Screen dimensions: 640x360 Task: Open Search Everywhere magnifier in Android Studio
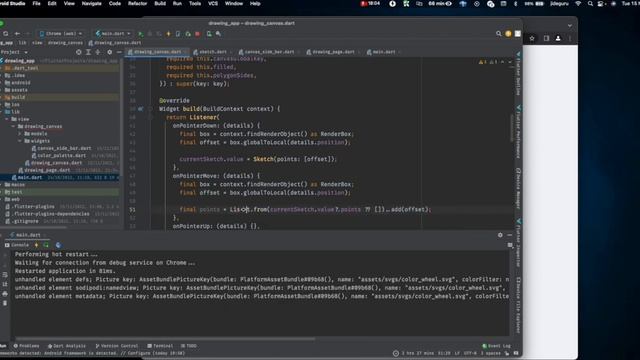(x=498, y=34)
